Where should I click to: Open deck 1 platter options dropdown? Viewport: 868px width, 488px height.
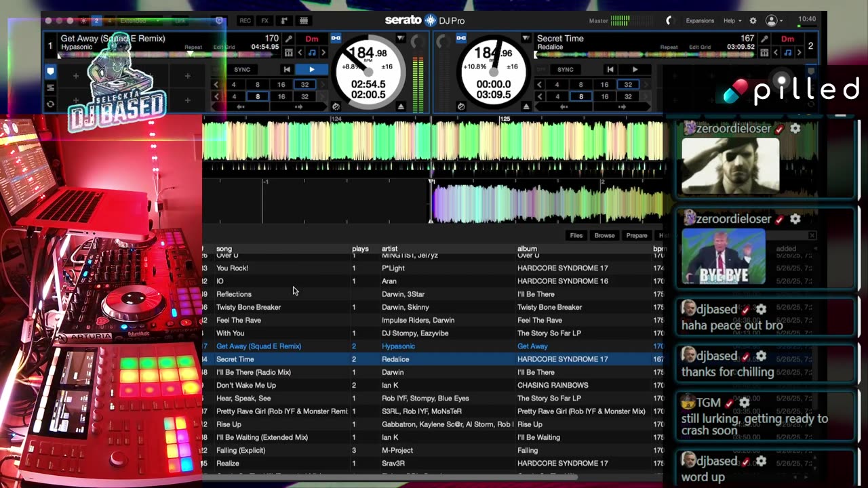tap(401, 38)
